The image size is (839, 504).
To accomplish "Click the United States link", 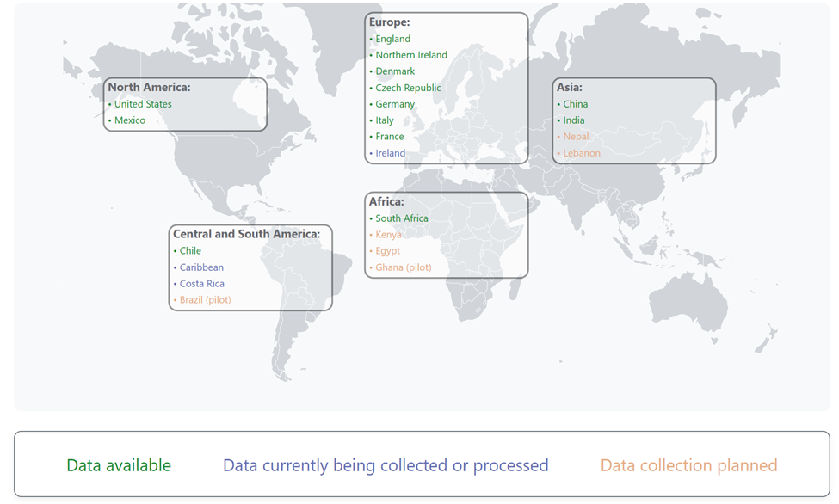I will tap(143, 104).
